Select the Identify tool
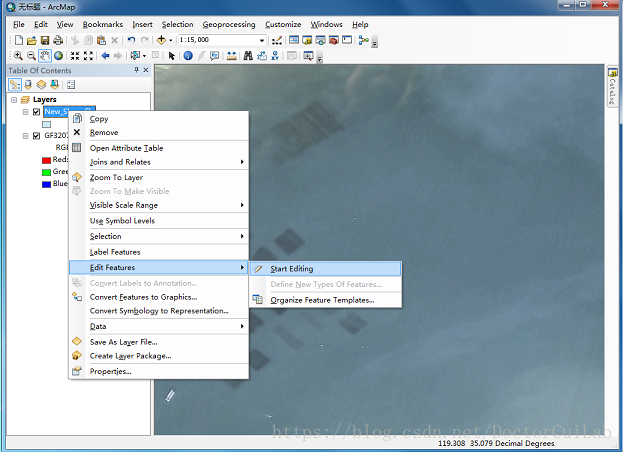 pyautogui.click(x=188, y=56)
